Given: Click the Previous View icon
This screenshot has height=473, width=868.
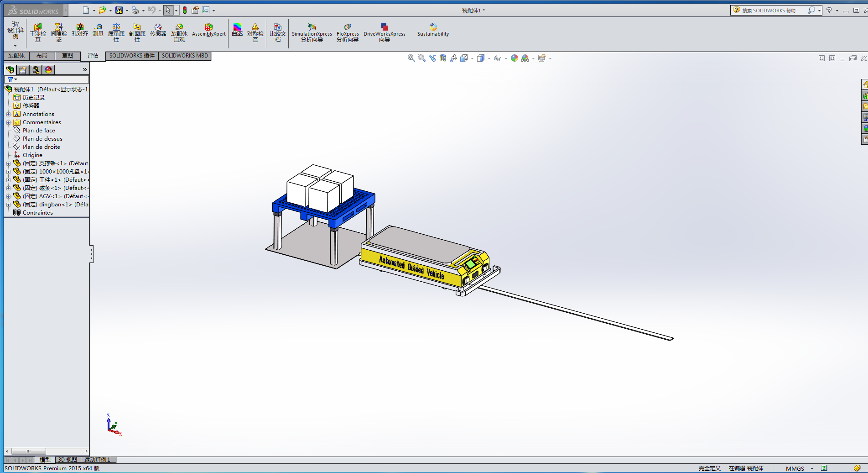Looking at the screenshot, I should [432, 58].
